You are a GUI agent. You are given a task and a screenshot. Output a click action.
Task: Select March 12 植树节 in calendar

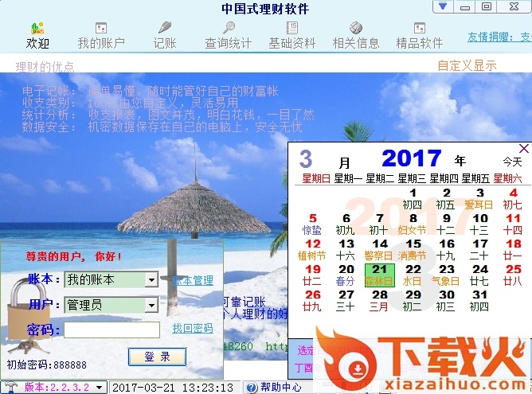click(312, 250)
